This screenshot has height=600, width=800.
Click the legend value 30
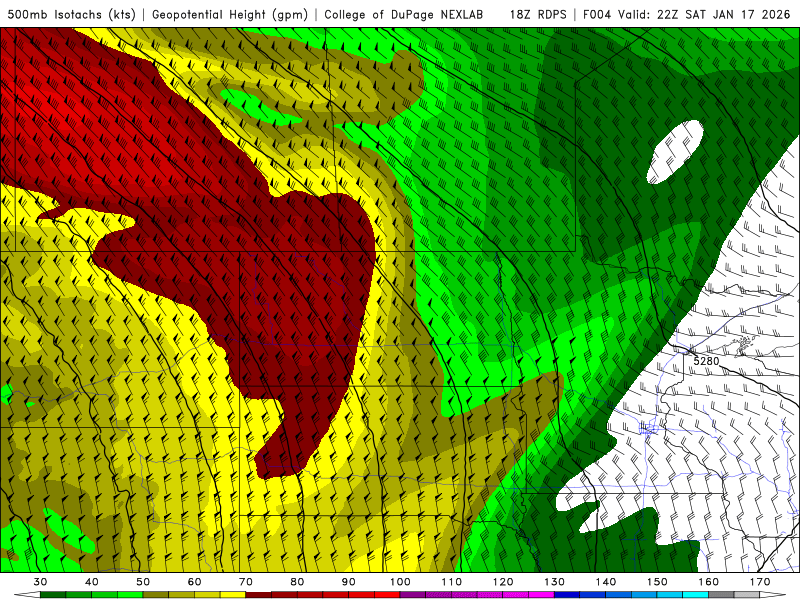point(40,582)
